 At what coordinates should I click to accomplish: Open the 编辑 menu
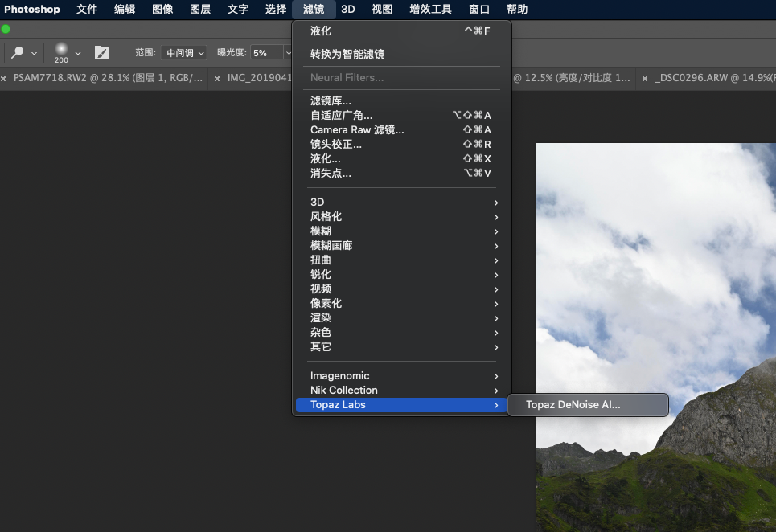coord(125,9)
